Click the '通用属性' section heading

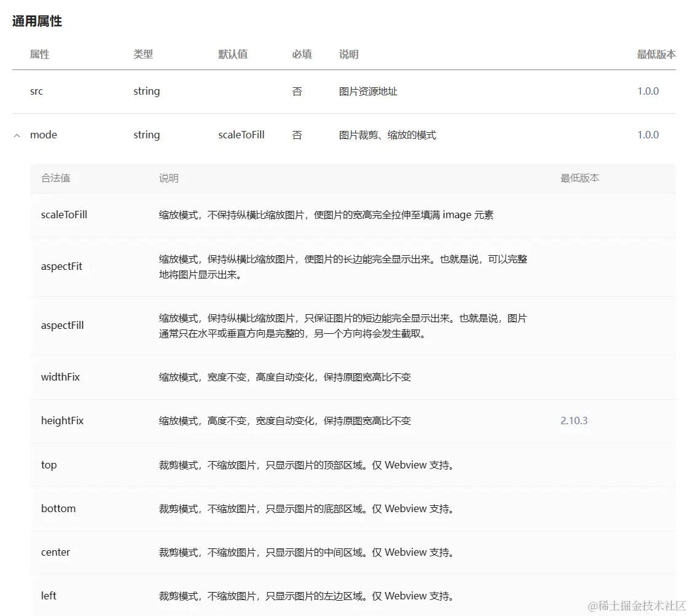37,21
